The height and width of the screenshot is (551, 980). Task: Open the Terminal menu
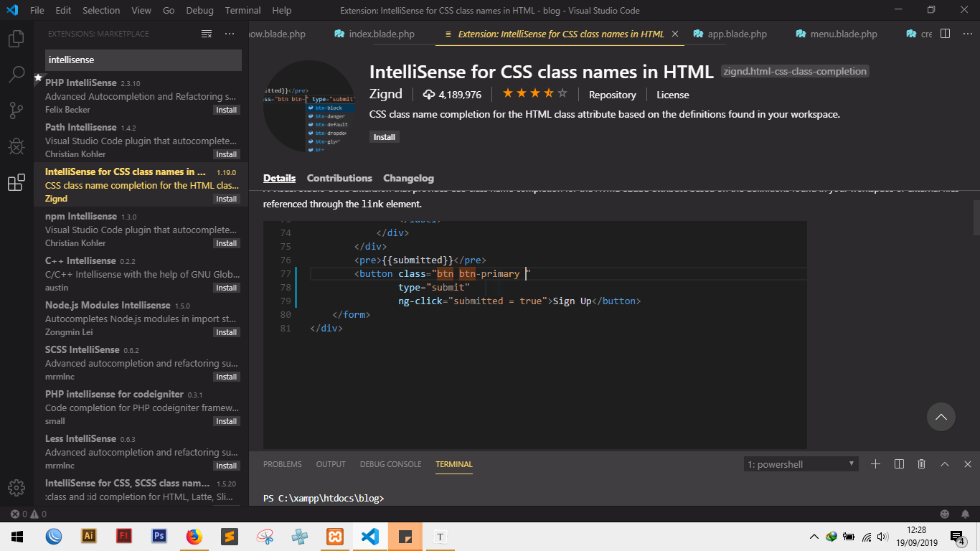(242, 10)
